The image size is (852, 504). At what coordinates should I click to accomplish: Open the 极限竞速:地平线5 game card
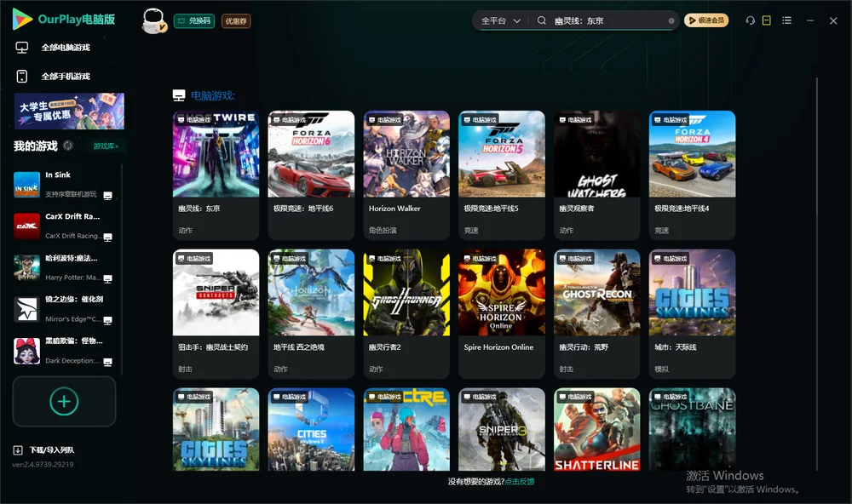pyautogui.click(x=502, y=175)
